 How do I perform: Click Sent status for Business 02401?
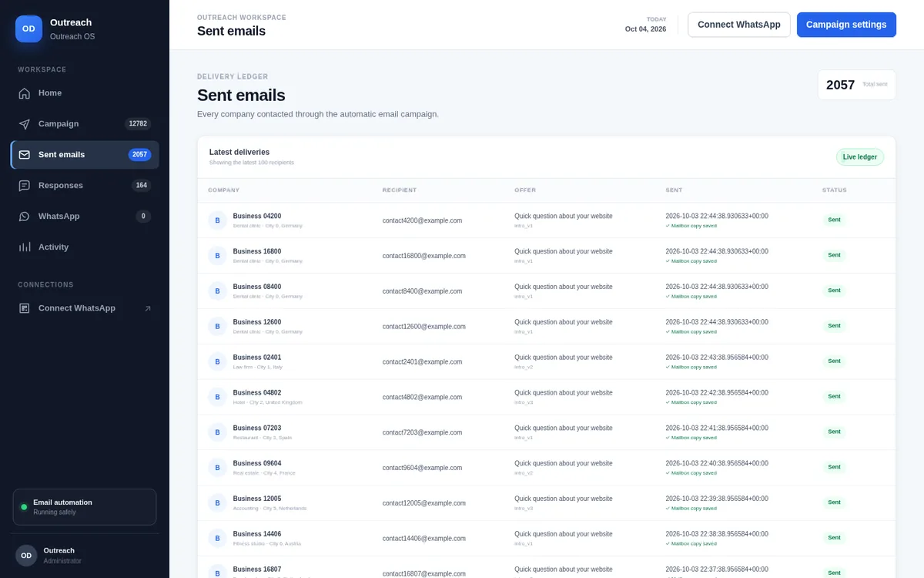834,361
